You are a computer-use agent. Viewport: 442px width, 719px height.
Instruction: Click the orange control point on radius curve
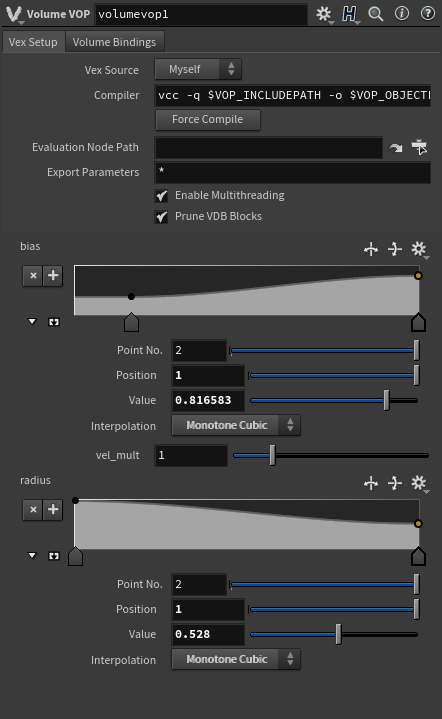[x=418, y=524]
